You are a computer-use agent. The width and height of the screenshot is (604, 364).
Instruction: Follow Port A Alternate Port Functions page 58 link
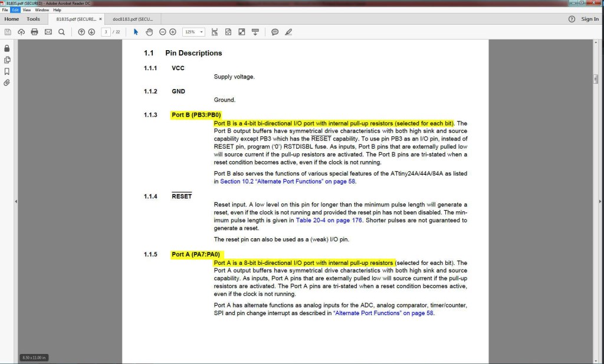(x=383, y=313)
